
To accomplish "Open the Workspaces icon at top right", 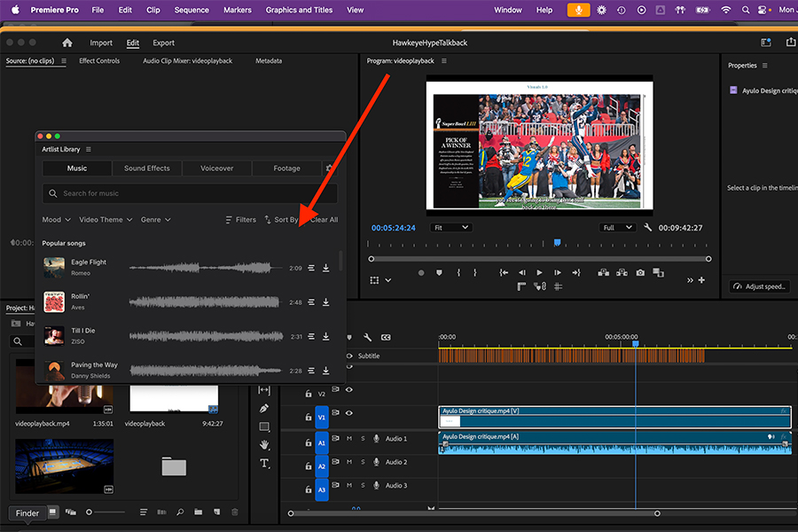I will pos(766,43).
